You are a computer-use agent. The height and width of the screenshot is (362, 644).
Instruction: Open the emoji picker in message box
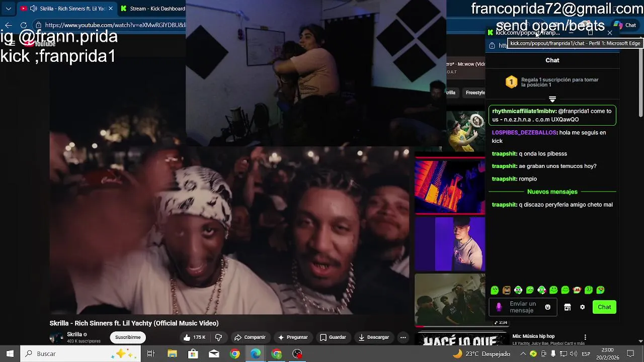(547, 307)
